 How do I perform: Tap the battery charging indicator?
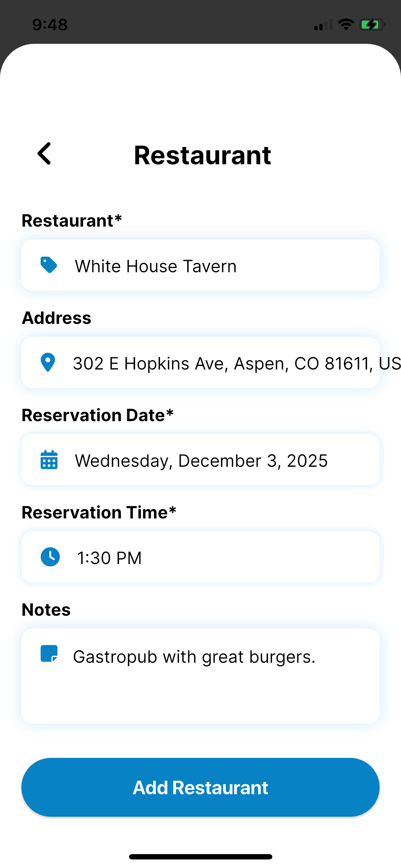pyautogui.click(x=372, y=25)
